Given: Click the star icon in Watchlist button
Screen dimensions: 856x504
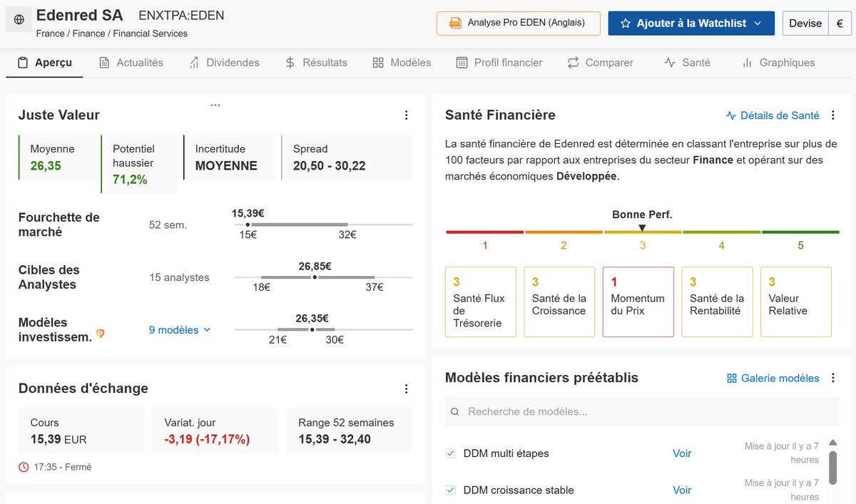Looking at the screenshot, I should [626, 24].
